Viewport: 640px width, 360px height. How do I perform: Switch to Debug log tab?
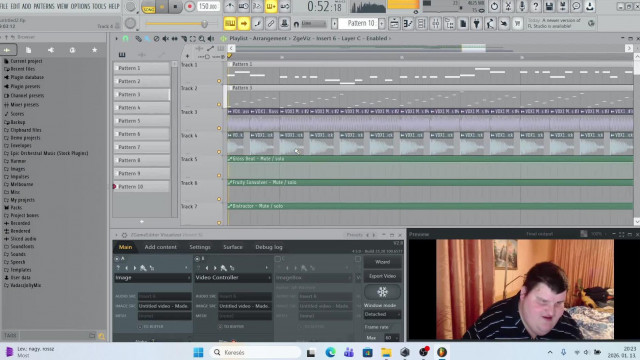[269, 247]
